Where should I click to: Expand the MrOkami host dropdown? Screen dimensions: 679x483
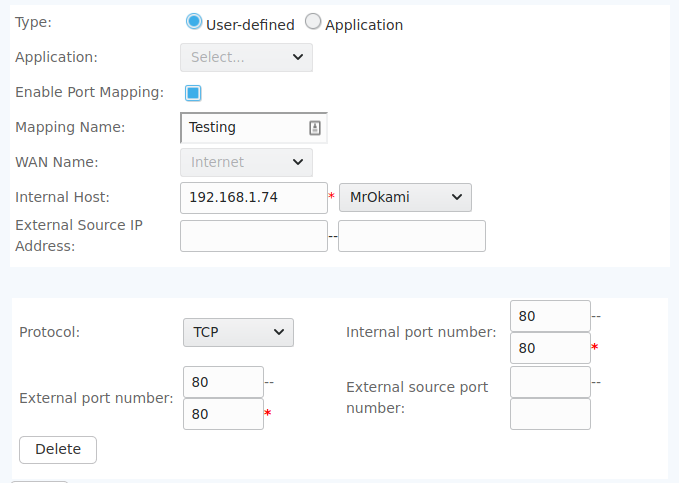pos(405,198)
